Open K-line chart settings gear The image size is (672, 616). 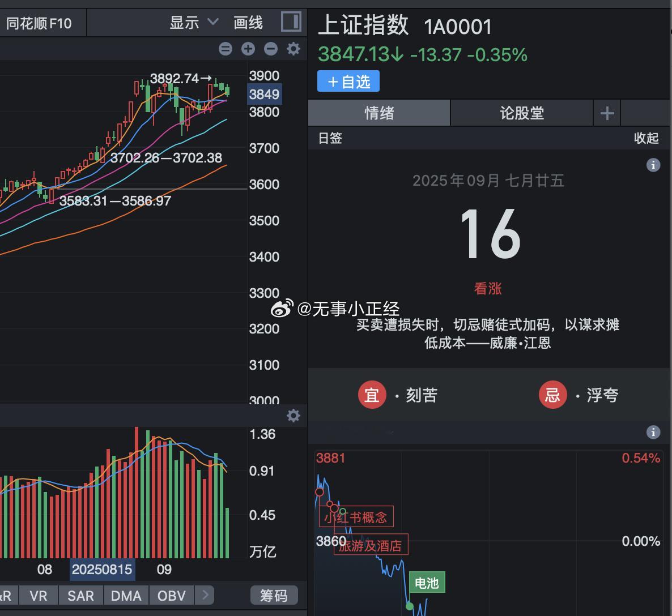point(293,49)
